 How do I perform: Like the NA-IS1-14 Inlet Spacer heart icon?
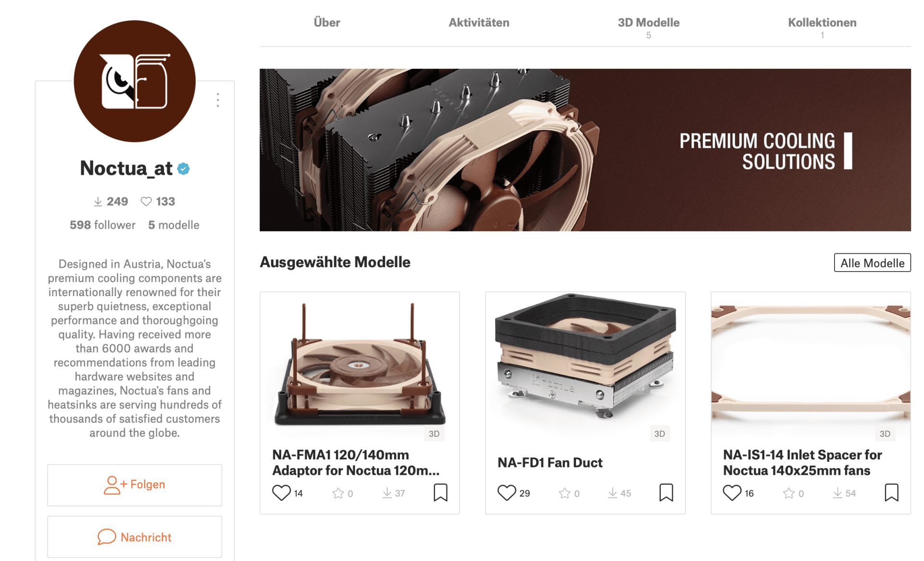click(x=732, y=493)
